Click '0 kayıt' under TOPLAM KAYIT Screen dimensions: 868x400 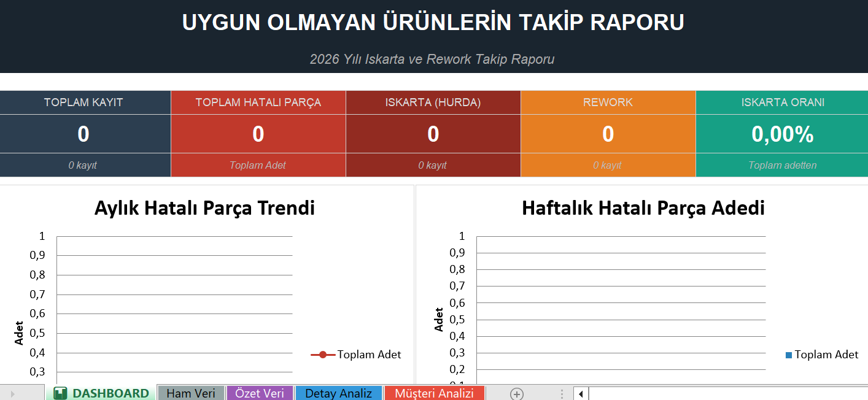pos(83,165)
